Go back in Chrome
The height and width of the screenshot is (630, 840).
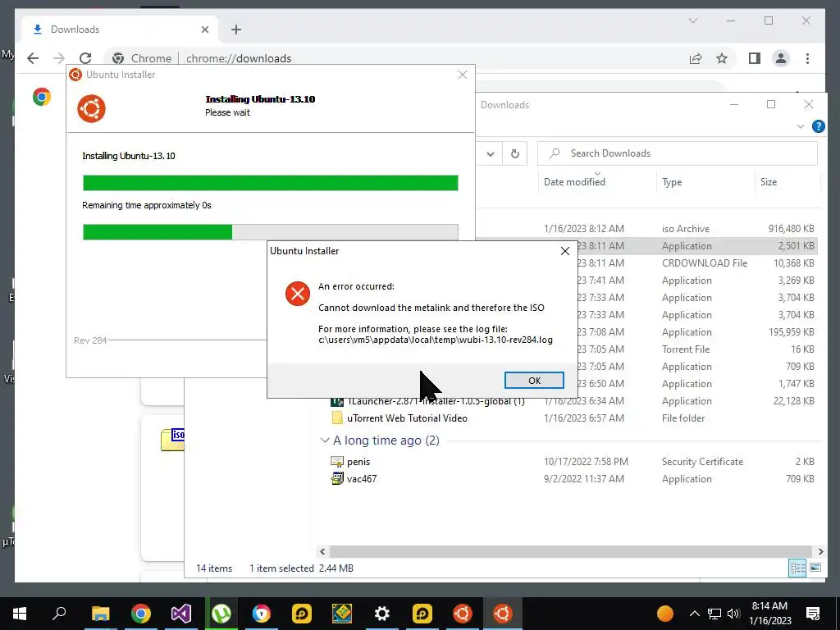33,58
